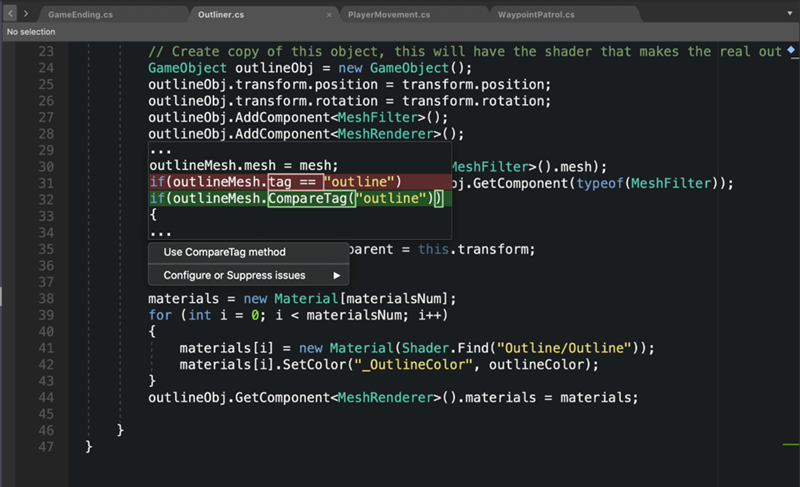This screenshot has height=487, width=800.
Task: Open the No selection breadcrumb dropdown
Action: coord(31,32)
